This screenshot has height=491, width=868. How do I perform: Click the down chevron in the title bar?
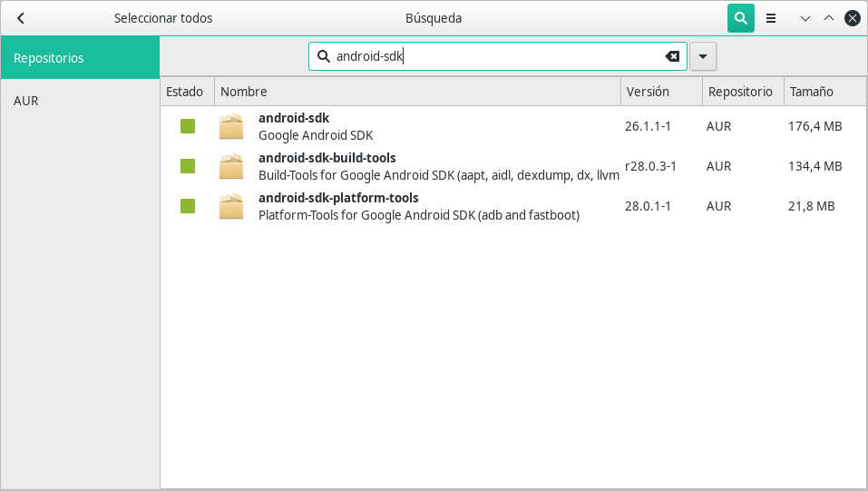point(805,18)
